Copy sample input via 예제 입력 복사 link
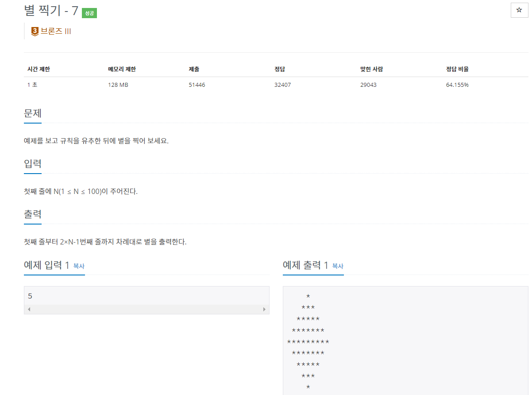 tap(79, 266)
